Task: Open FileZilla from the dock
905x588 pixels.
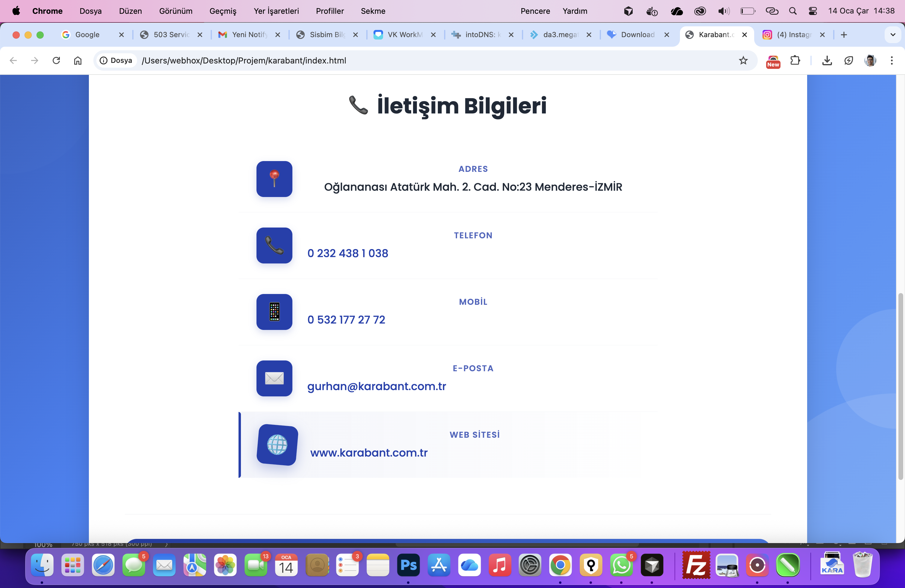Action: (696, 565)
